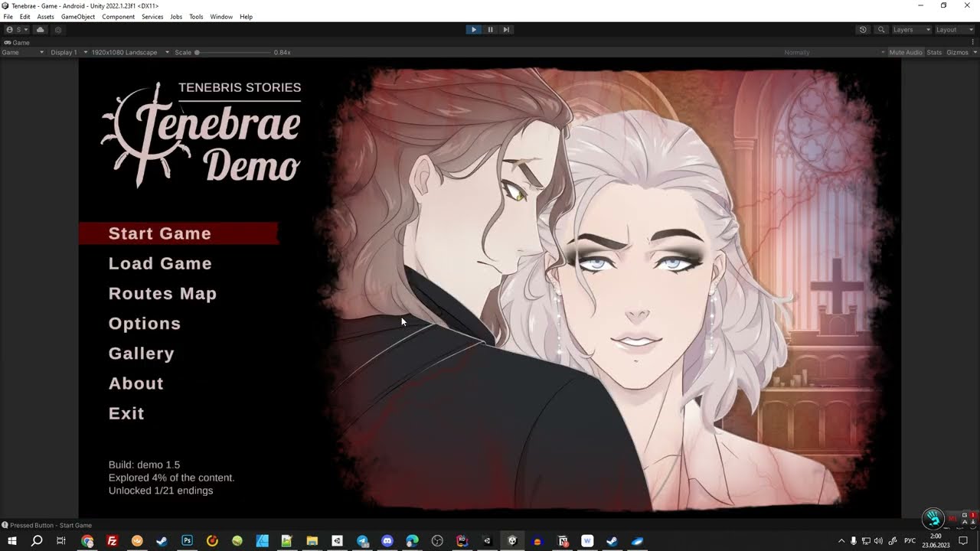Open the Windows notification center

(x=963, y=541)
